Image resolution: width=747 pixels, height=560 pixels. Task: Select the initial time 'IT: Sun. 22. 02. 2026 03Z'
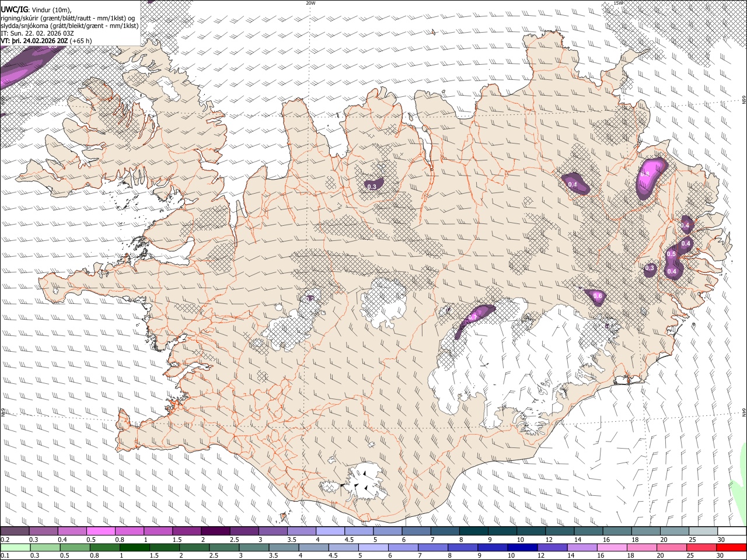point(36,33)
